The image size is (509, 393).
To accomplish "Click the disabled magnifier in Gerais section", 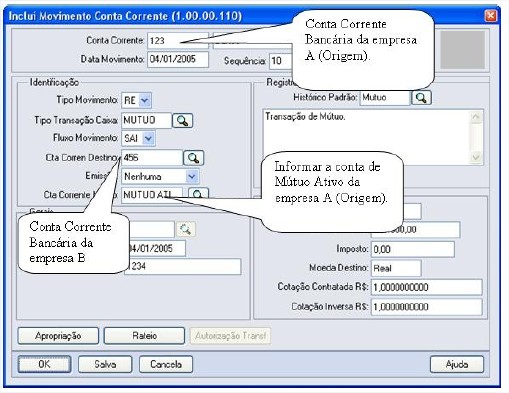I will coord(186,229).
